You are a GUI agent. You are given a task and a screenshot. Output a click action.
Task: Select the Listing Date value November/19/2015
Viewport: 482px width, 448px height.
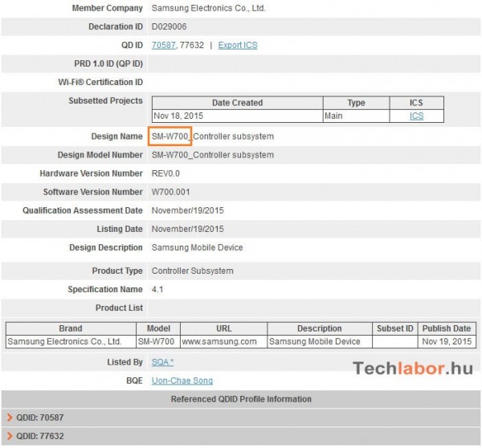point(187,229)
